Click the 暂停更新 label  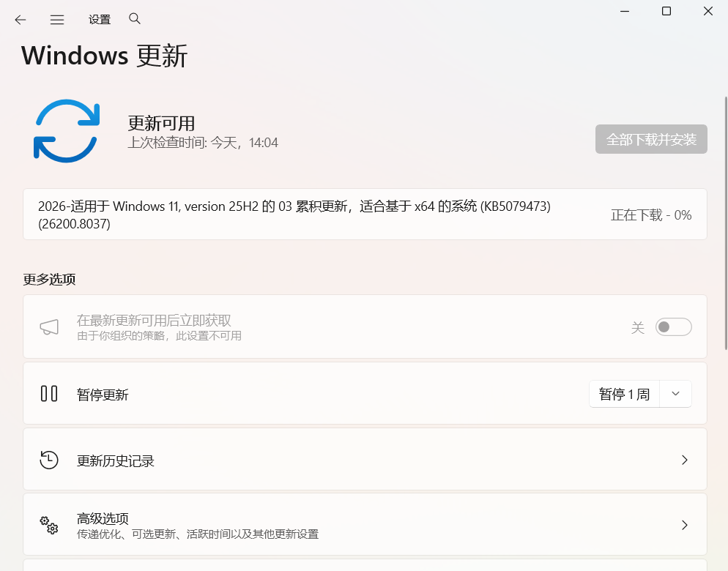coord(103,395)
